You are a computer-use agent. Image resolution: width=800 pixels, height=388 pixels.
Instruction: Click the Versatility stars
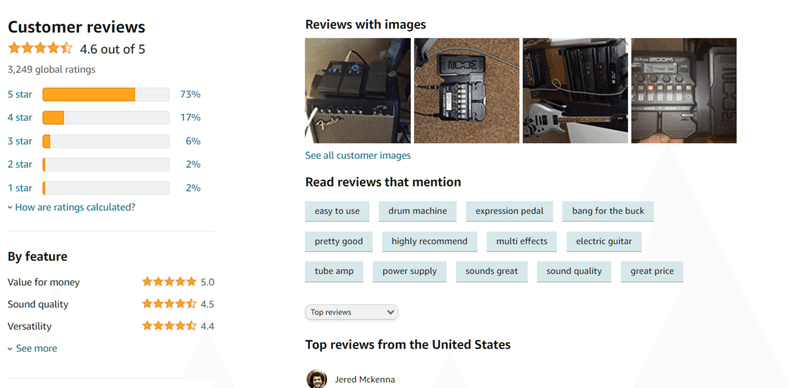point(169,326)
